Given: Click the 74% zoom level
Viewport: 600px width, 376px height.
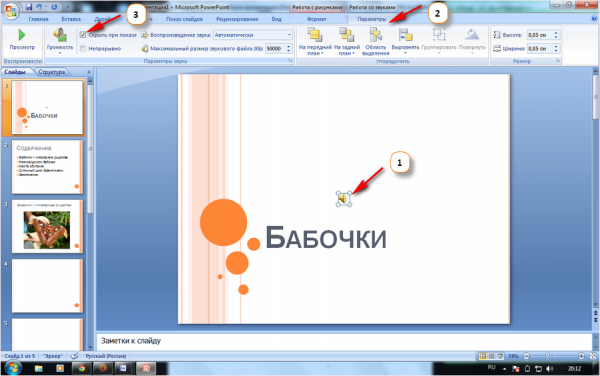Looking at the screenshot, I should 513,356.
